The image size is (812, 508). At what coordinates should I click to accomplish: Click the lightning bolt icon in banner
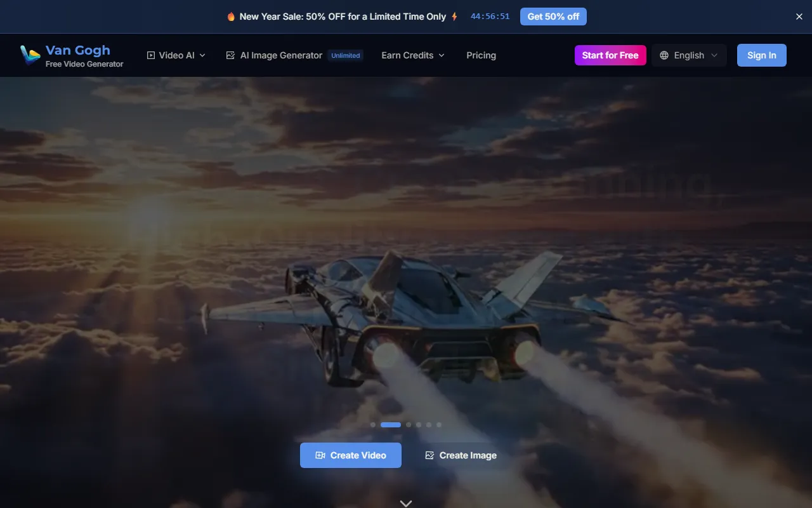[454, 17]
